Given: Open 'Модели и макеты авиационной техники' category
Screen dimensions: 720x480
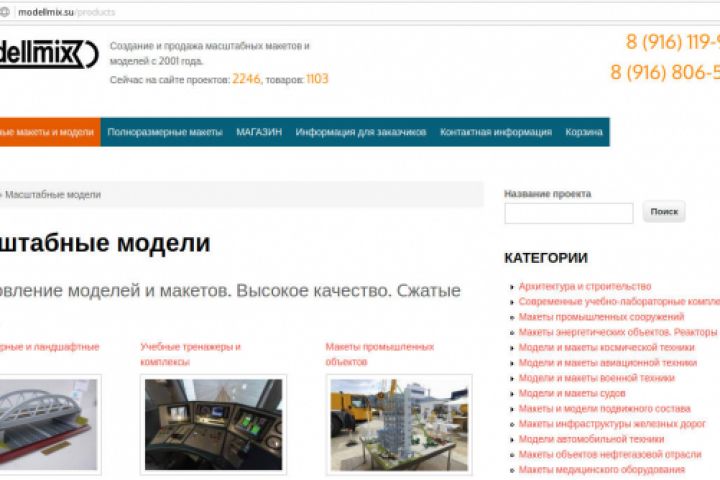Looking at the screenshot, I should pyautogui.click(x=608, y=363).
